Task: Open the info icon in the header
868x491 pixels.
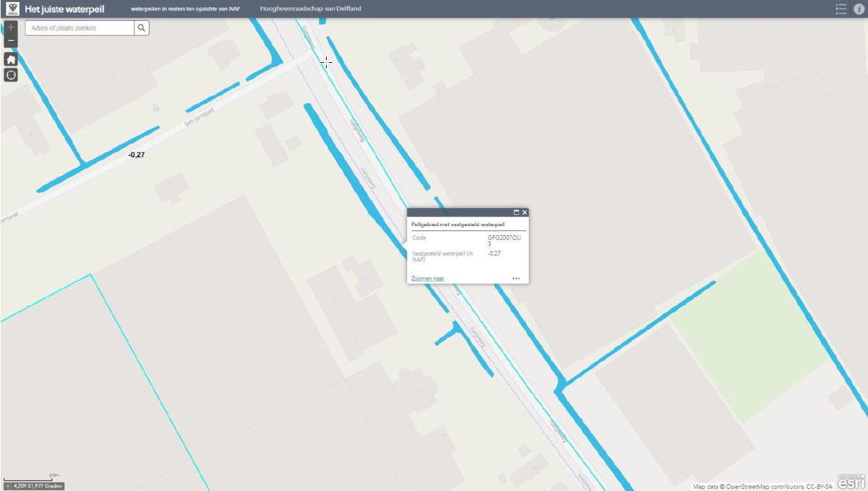Action: point(859,9)
